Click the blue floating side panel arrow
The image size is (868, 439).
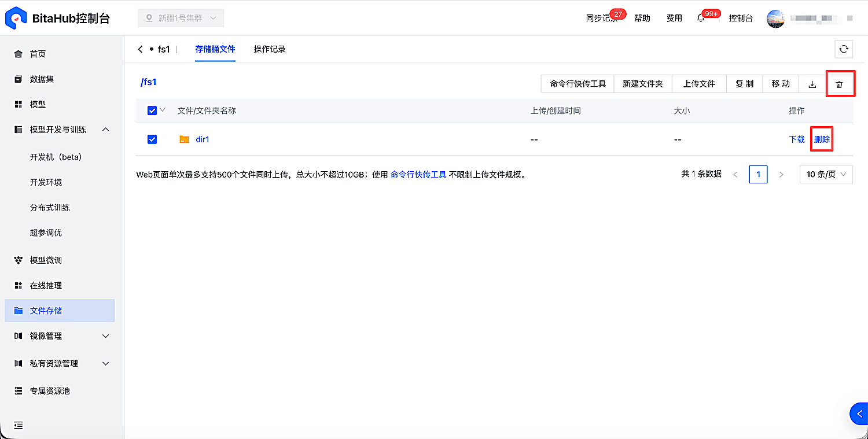[859, 414]
